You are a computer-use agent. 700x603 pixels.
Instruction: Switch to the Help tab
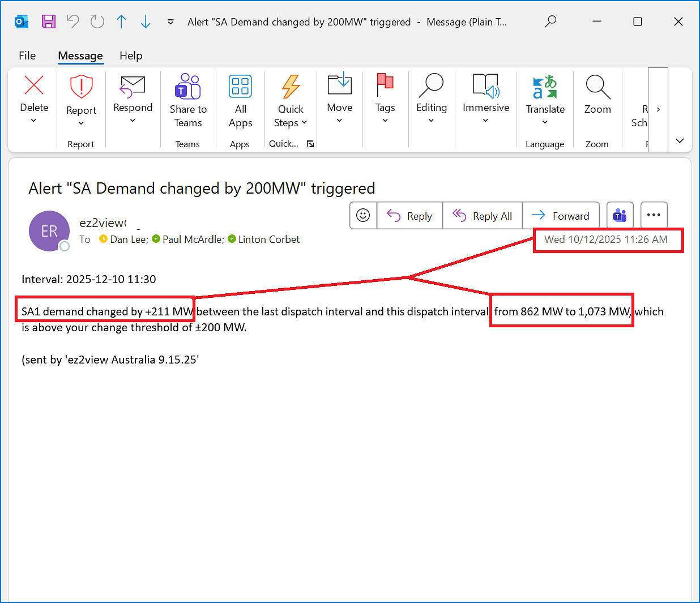(131, 55)
